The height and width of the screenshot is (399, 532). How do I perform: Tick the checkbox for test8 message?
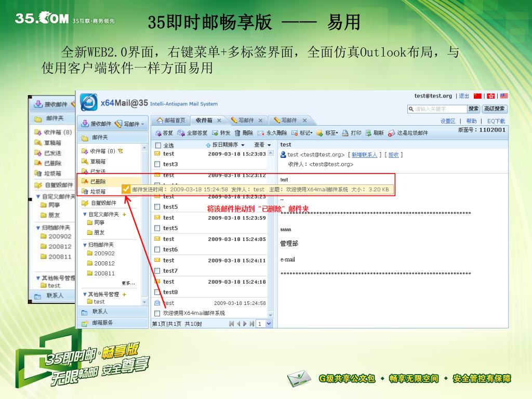157,292
